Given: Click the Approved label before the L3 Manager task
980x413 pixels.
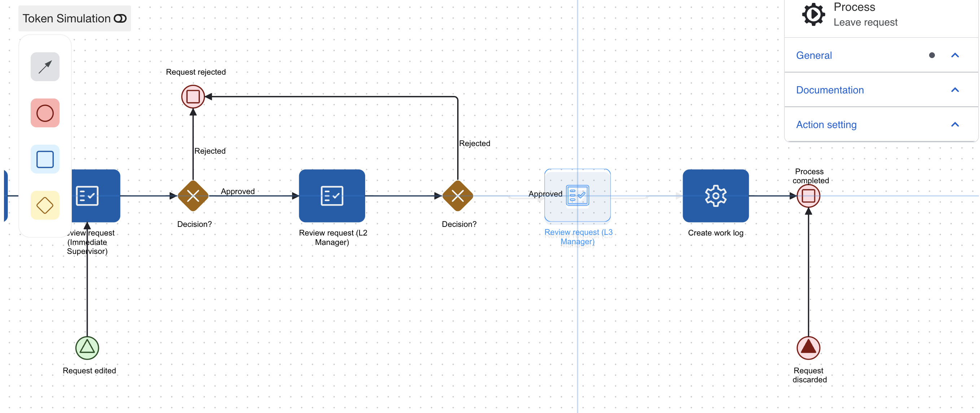Looking at the screenshot, I should [x=545, y=194].
